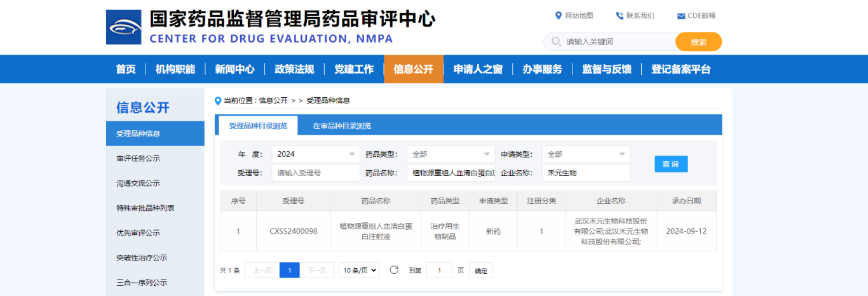Open the 网站地图 site map link
The image size is (868, 296).
click(x=574, y=16)
